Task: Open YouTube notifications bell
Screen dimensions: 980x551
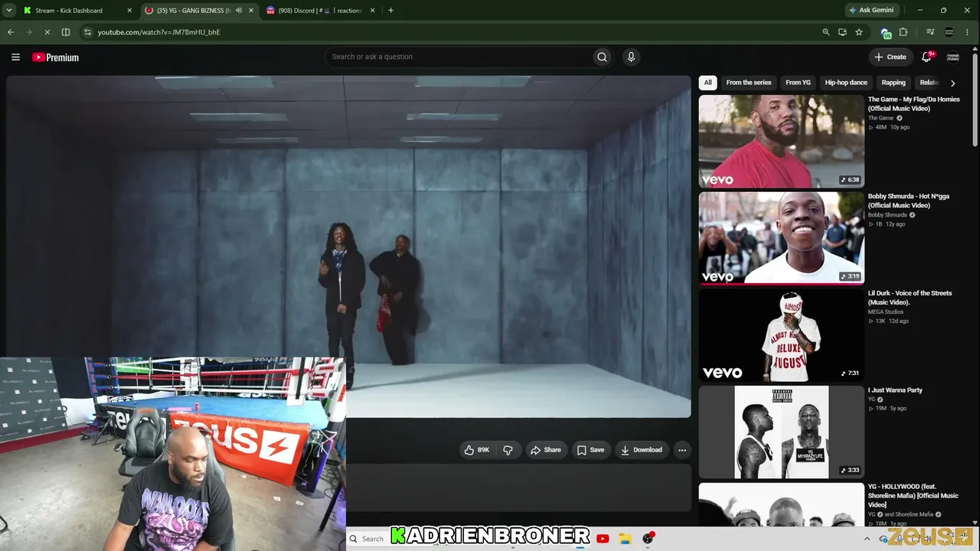Action: tap(926, 57)
